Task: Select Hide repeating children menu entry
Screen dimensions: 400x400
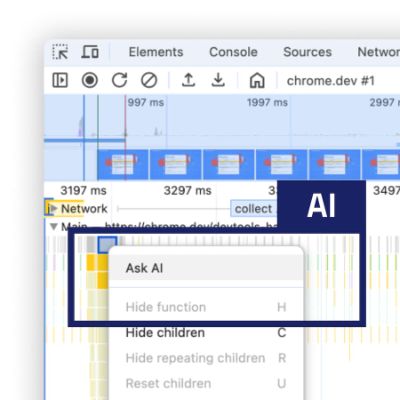Action: (x=206, y=358)
